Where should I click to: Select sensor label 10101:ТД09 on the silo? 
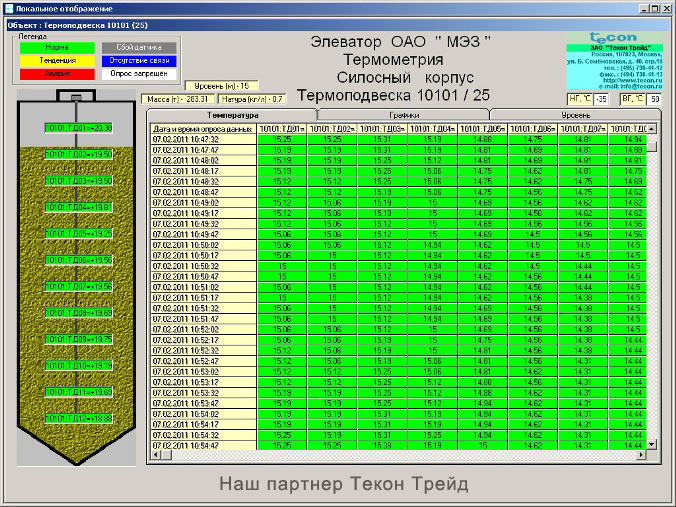(x=78, y=339)
